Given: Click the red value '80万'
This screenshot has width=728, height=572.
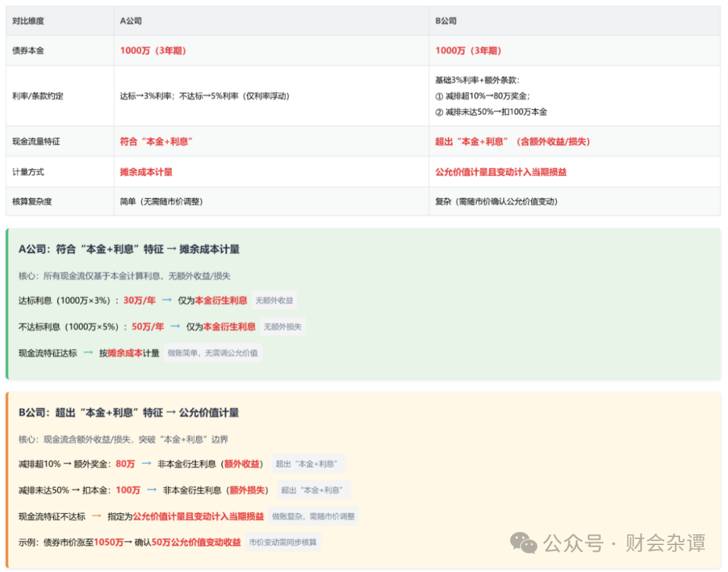Looking at the screenshot, I should click(125, 464).
